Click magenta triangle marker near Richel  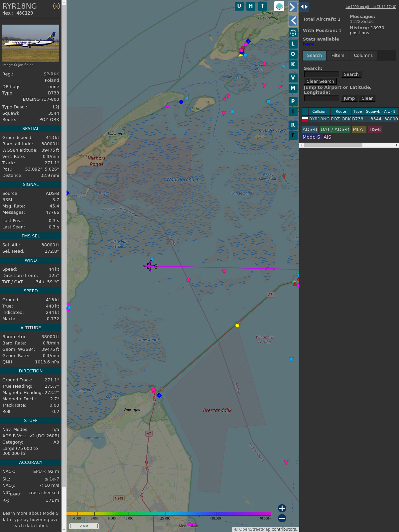coord(168,106)
